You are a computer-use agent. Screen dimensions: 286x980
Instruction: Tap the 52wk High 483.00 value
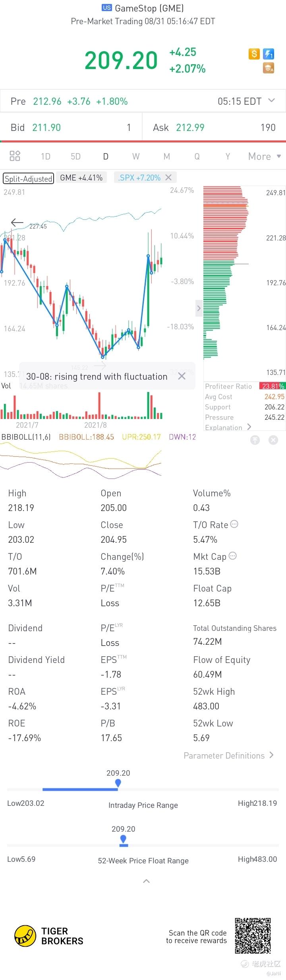[x=206, y=706]
